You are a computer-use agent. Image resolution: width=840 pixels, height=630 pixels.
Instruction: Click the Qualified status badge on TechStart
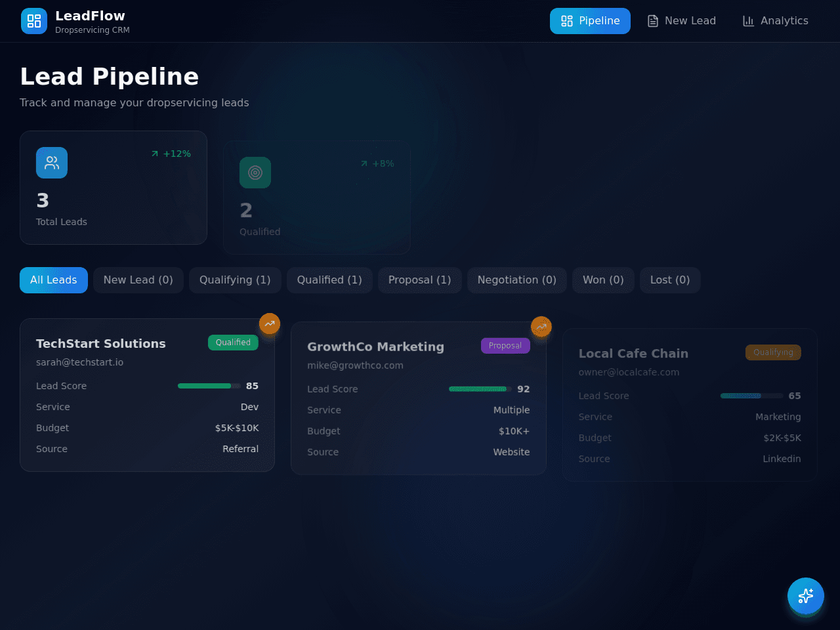[x=233, y=343]
